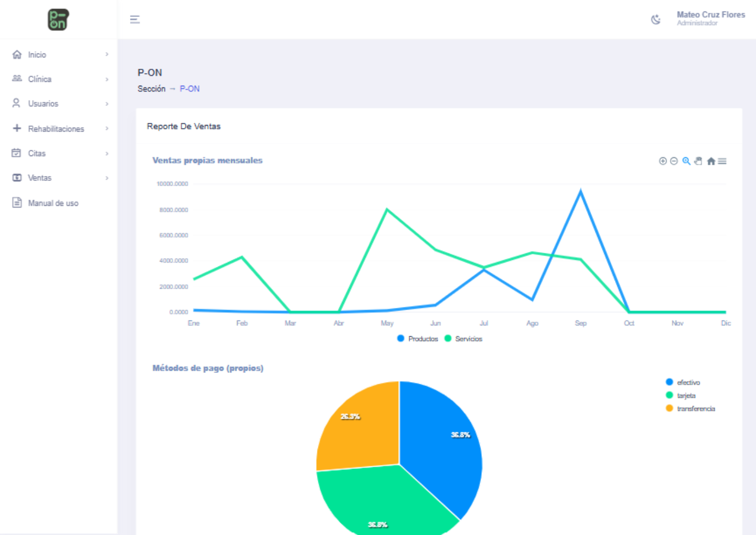Expand the Clínica sidebar submenu chevron
Image resolution: width=756 pixels, height=535 pixels.
(x=107, y=79)
